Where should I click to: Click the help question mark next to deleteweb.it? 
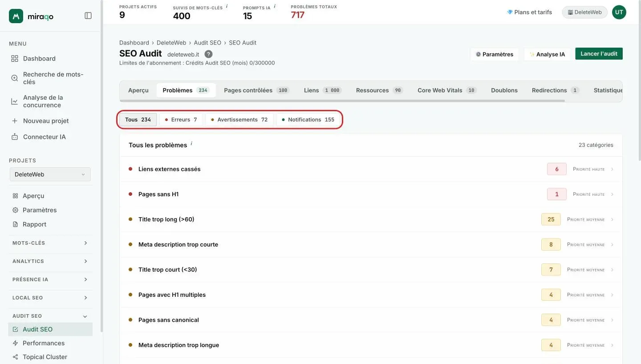click(208, 54)
